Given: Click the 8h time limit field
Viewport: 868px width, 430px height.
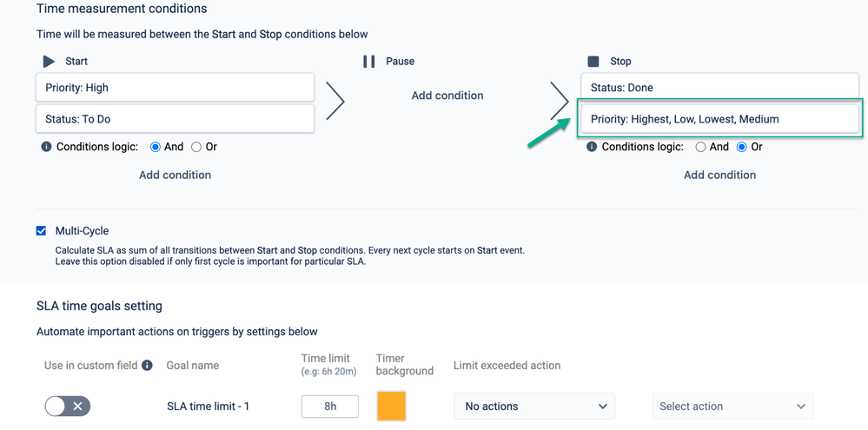Looking at the screenshot, I should (x=330, y=406).
